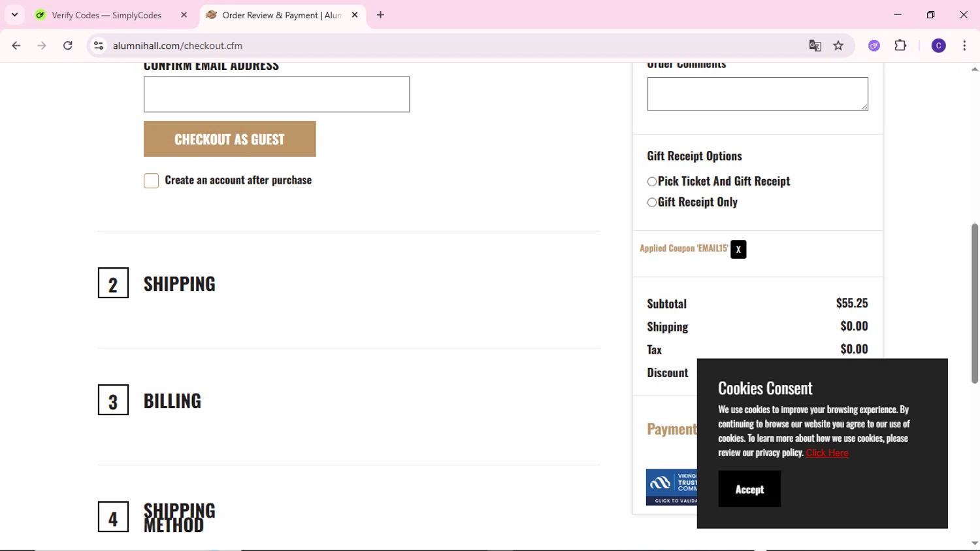Viewport: 980px width, 551px height.
Task: Click scrollbar down arrow
Action: (974, 543)
